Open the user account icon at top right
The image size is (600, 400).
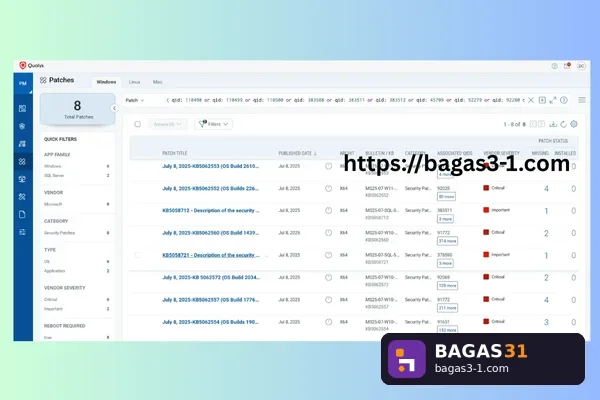pyautogui.click(x=581, y=66)
